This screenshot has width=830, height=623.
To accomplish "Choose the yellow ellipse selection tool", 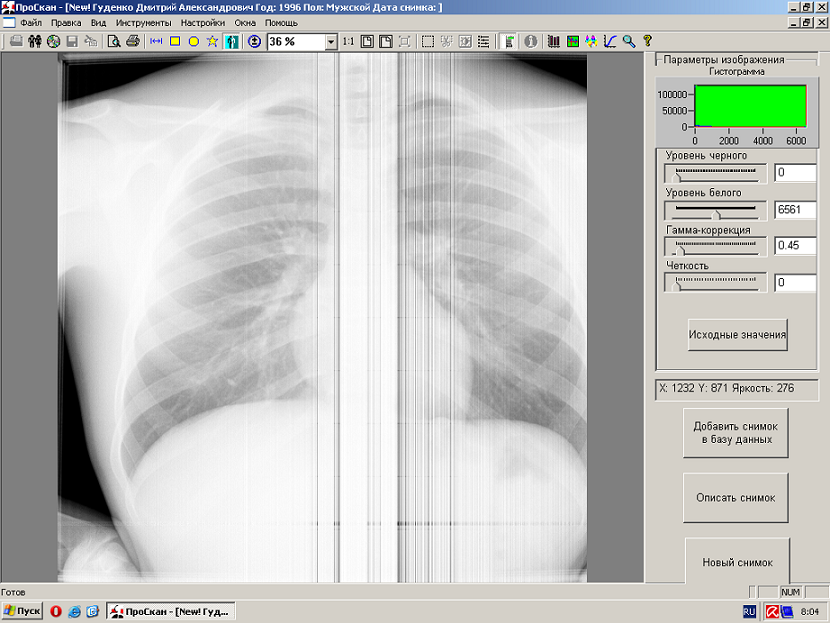I will click(x=193, y=42).
